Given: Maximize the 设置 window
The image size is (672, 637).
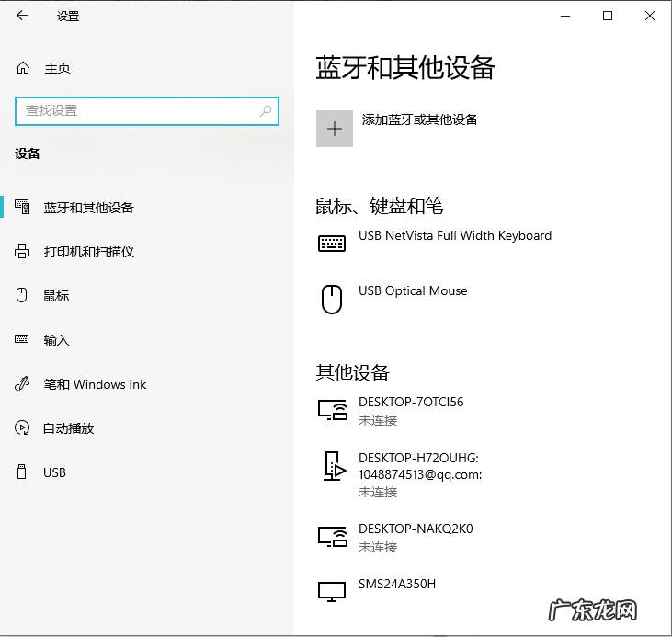Looking at the screenshot, I should pos(608,16).
